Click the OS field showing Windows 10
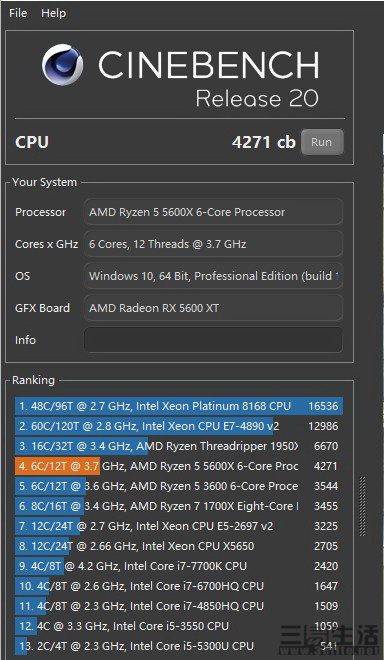 tap(213, 276)
